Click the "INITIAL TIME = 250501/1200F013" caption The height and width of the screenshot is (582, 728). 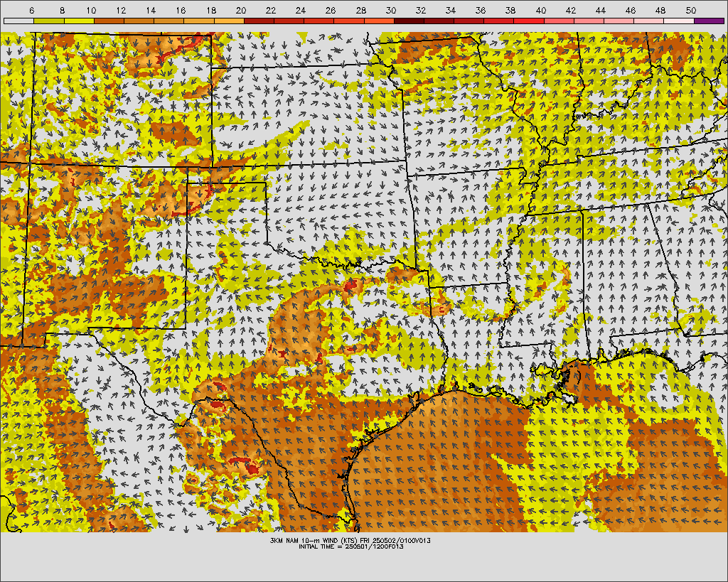[x=351, y=546]
